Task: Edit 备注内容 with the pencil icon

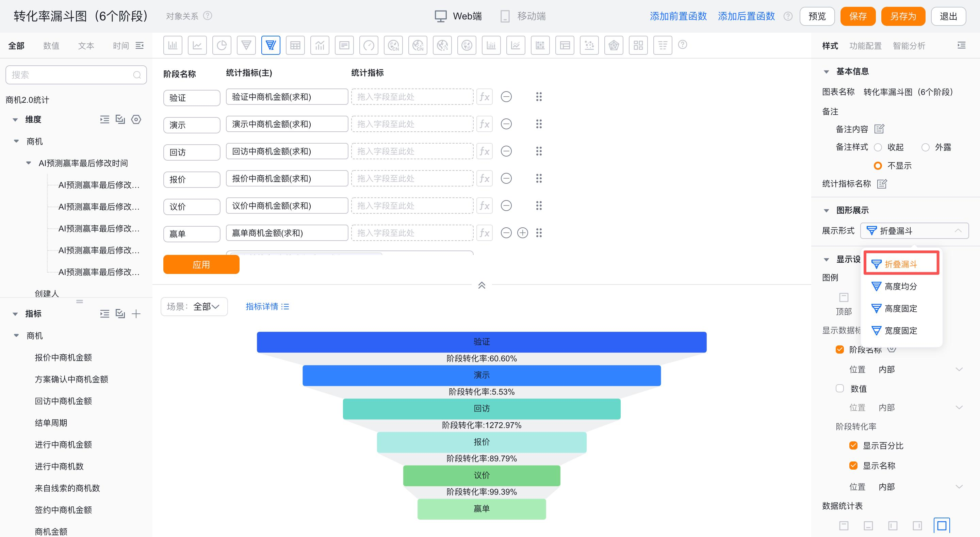Action: 879,129
